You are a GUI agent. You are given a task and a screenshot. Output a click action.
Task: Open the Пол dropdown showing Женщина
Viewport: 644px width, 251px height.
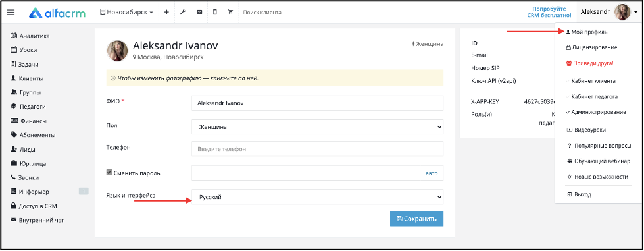pos(318,126)
